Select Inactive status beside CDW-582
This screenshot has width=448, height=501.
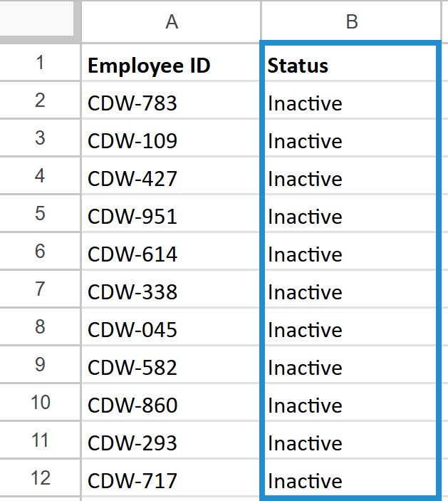tap(349, 368)
